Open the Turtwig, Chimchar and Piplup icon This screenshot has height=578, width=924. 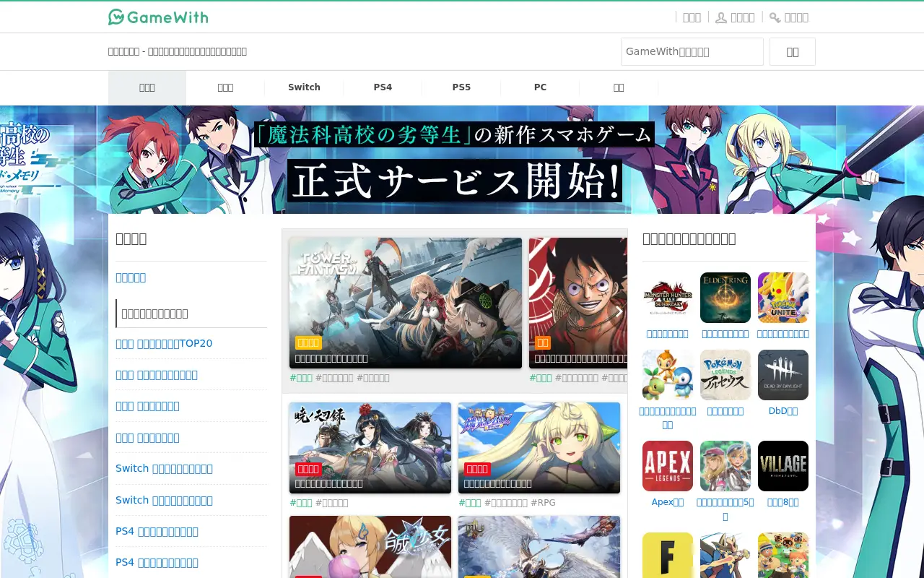[x=668, y=375]
